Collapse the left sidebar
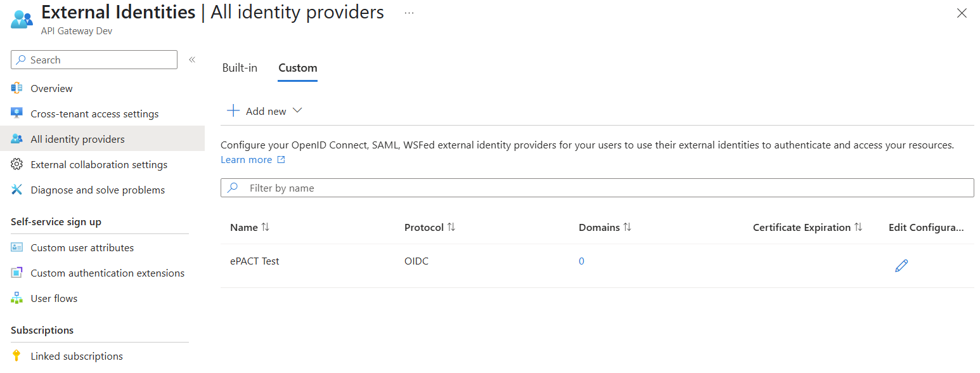The width and height of the screenshot is (980, 373). [x=191, y=58]
